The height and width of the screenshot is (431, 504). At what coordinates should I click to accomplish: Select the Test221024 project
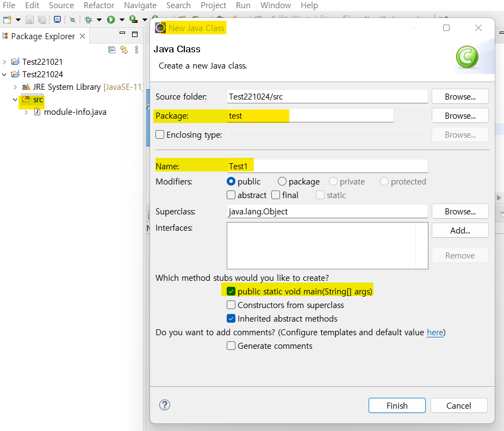[x=43, y=75]
